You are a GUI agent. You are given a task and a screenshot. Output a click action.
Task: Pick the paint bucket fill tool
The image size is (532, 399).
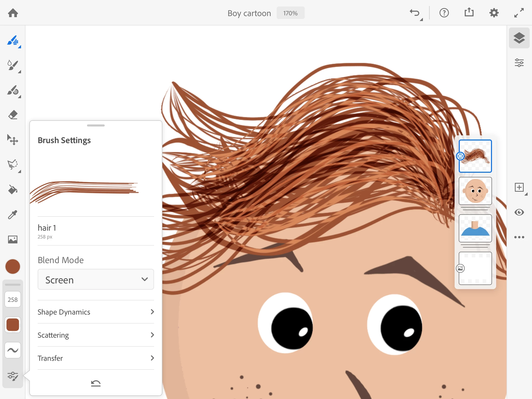[x=12, y=190]
